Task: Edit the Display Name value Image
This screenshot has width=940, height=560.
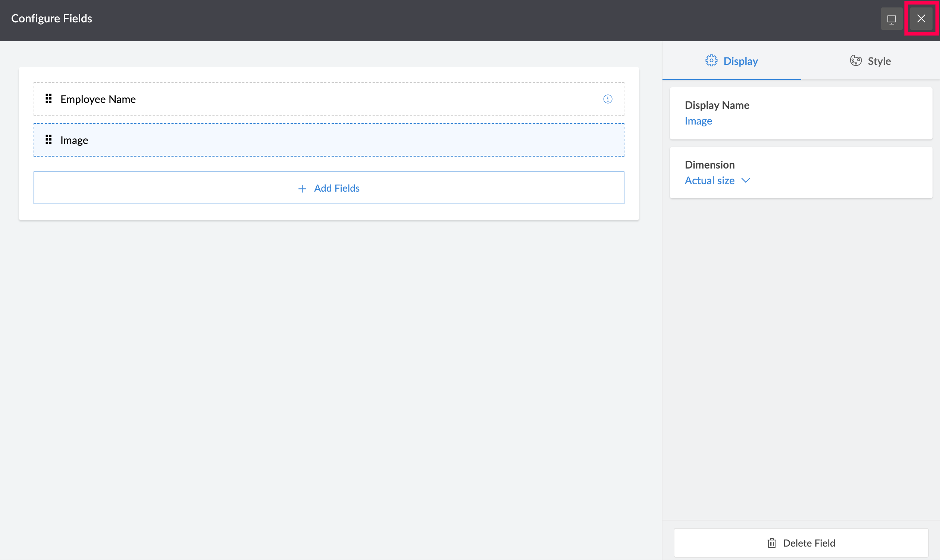Action: click(x=698, y=121)
